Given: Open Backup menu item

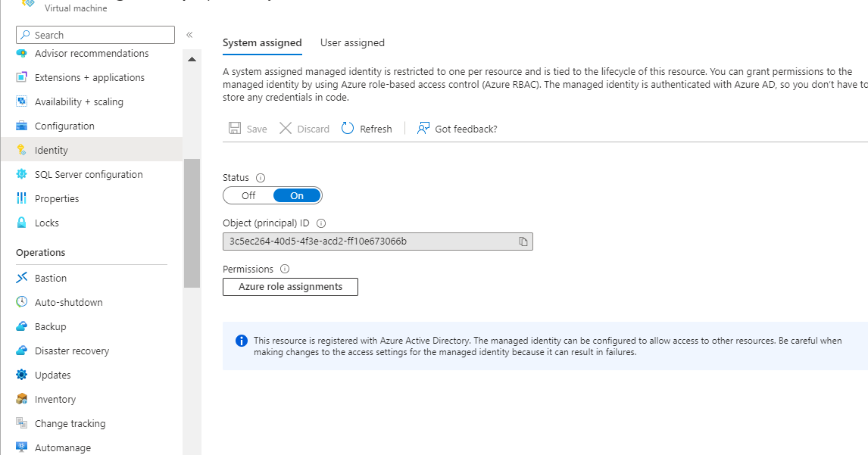Looking at the screenshot, I should 92,326.
